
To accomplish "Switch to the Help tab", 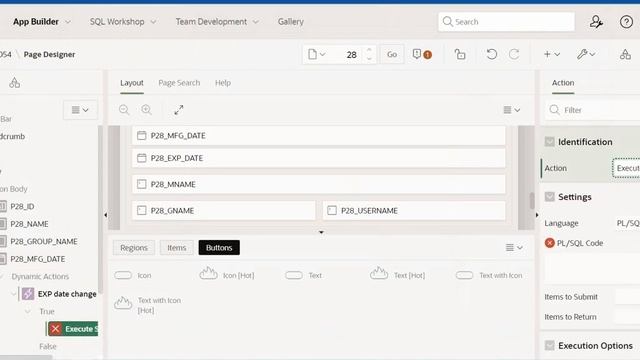I will click(223, 83).
